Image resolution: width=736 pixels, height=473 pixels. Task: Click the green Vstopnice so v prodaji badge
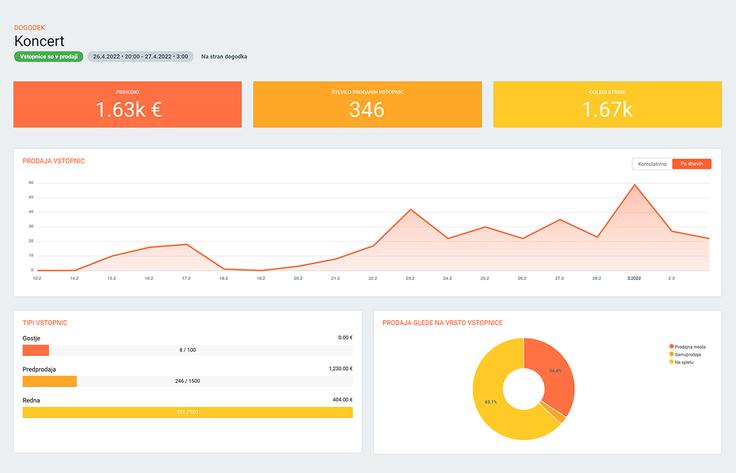(48, 57)
